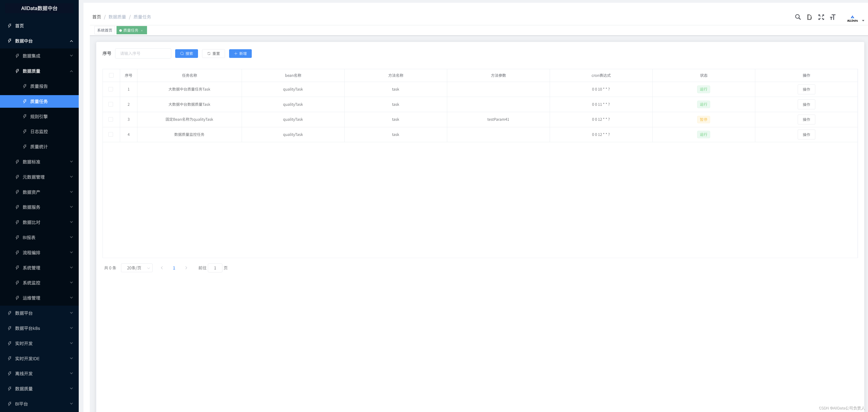Open the avatar dropdown caret
This screenshot has height=412, width=868.
[x=863, y=20]
